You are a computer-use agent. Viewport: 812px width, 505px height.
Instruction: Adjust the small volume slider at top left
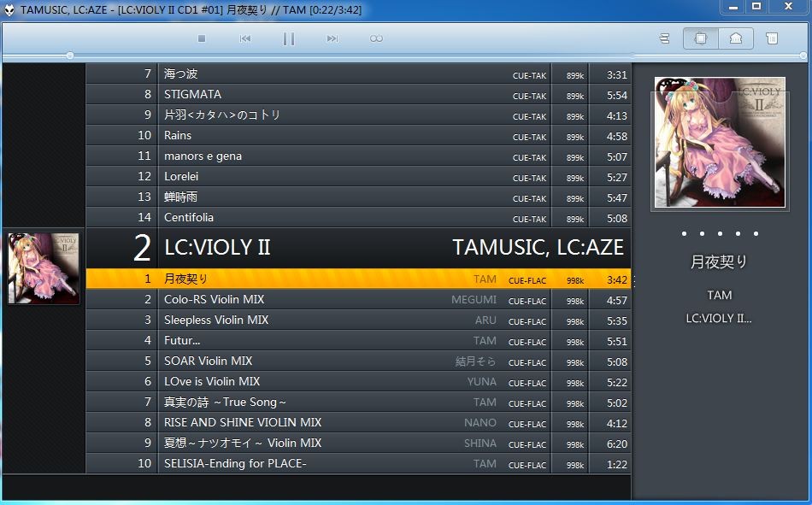(x=68, y=56)
